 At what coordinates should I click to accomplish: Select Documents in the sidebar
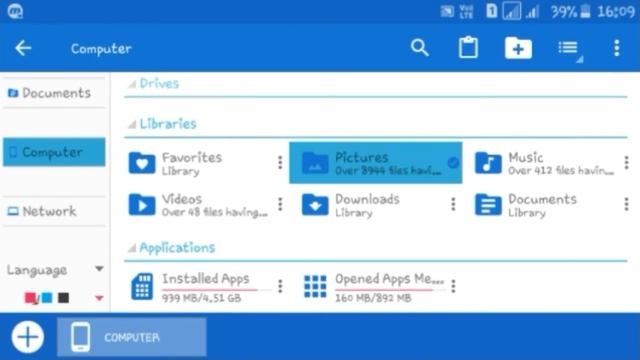tap(54, 93)
